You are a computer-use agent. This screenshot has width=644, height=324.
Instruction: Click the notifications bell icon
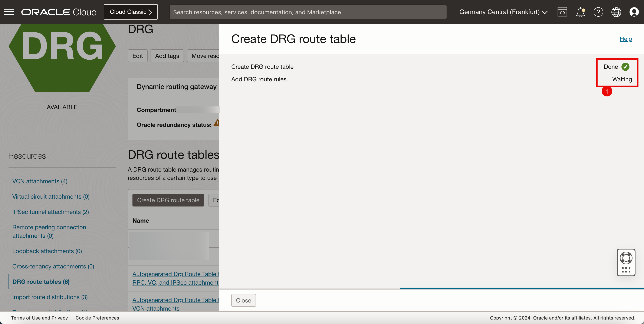tap(580, 11)
